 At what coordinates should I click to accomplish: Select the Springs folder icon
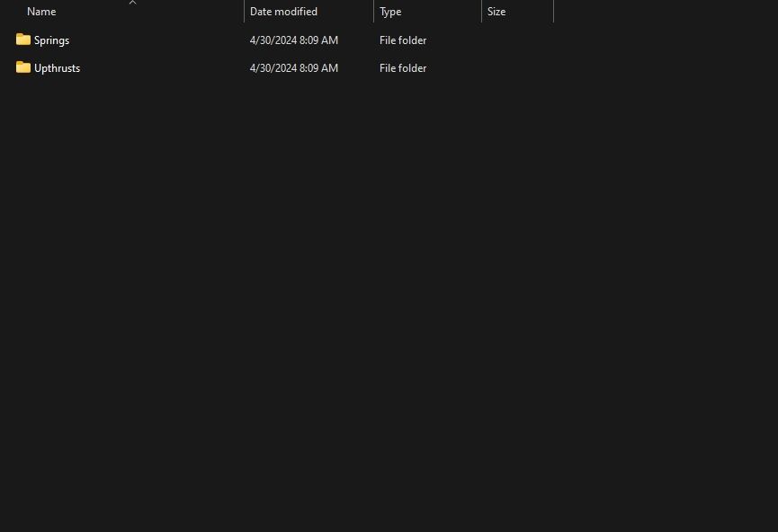(23, 40)
